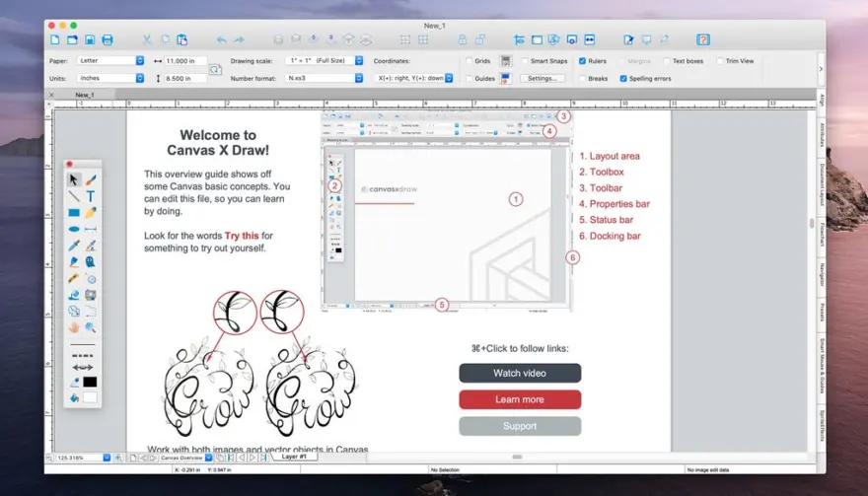The width and height of the screenshot is (868, 496).
Task: Click the Settings... button
Action: 542,79
